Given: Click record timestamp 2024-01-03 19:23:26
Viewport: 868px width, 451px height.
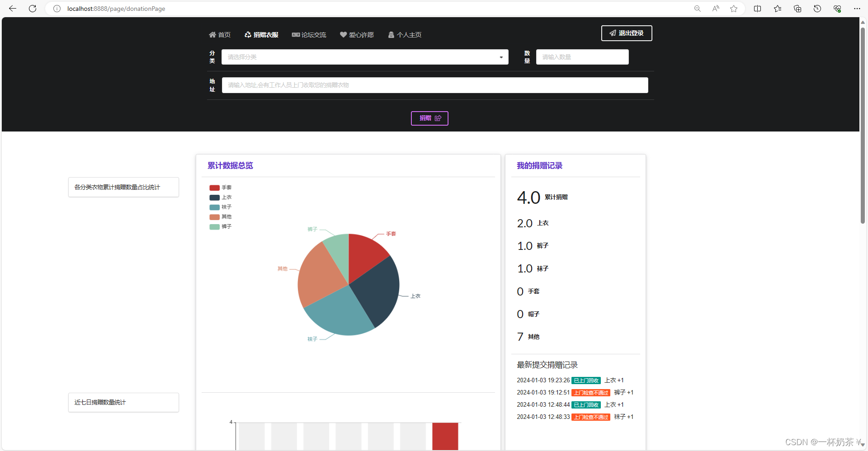Looking at the screenshot, I should [543, 381].
